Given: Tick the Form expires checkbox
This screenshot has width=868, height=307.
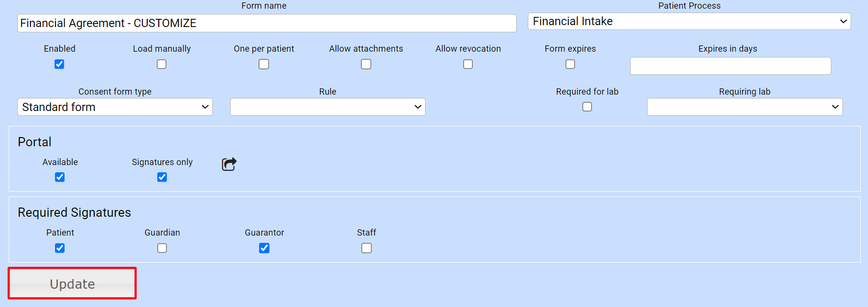Looking at the screenshot, I should click(570, 64).
